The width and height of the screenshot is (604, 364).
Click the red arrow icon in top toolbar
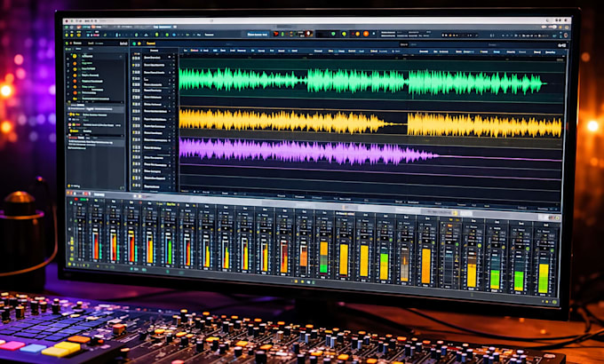coord(276,35)
